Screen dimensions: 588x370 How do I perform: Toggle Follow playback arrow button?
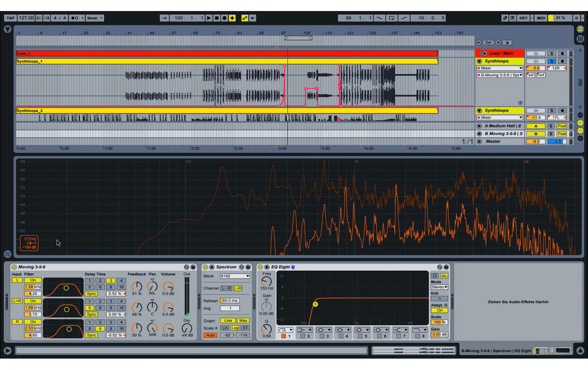(x=164, y=18)
